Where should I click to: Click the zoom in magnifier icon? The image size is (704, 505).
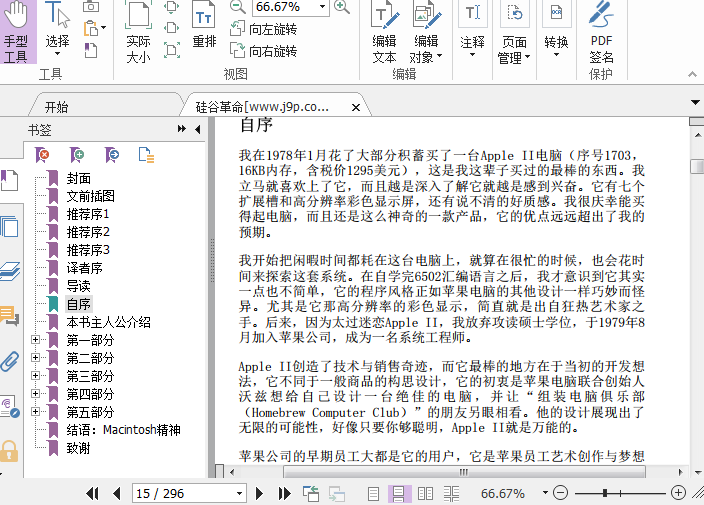[342, 7]
